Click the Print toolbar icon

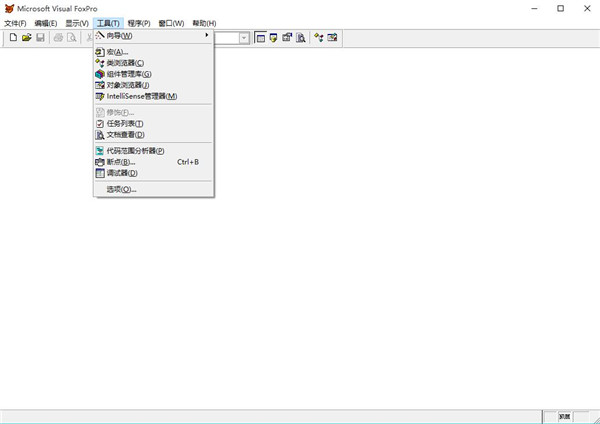pyautogui.click(x=58, y=38)
